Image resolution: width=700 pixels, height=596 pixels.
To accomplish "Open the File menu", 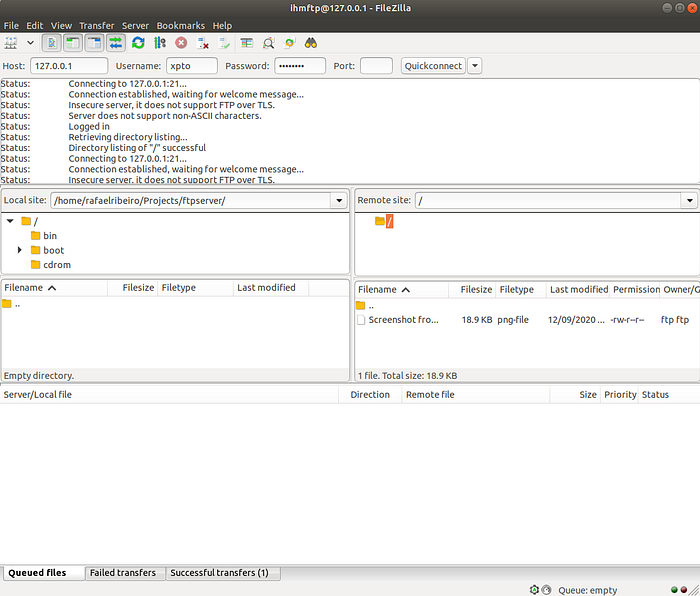I will 11,26.
